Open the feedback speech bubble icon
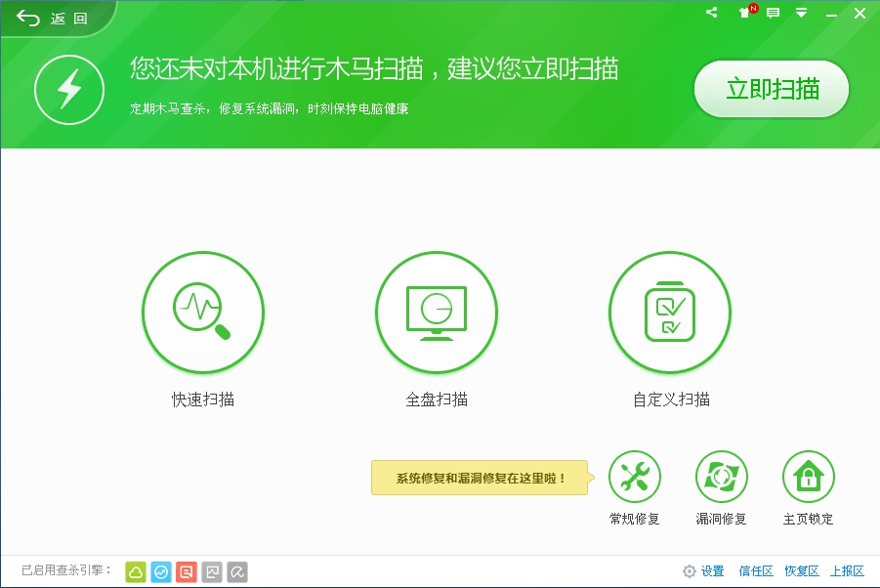 coord(774,13)
